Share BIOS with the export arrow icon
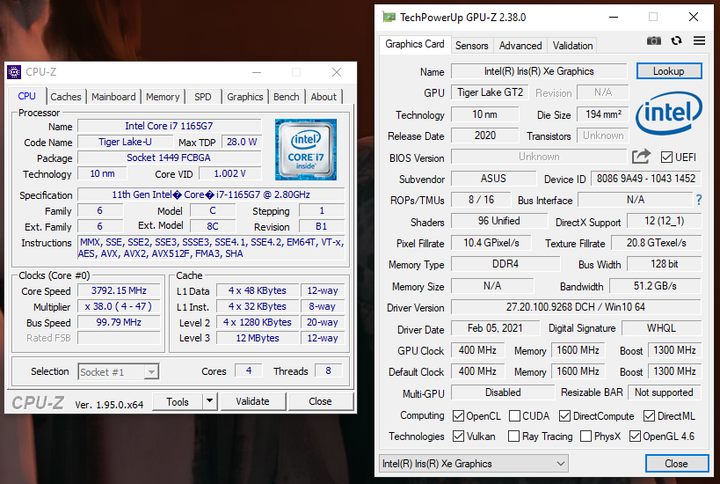Screen dimensions: 720x484 click(x=641, y=157)
